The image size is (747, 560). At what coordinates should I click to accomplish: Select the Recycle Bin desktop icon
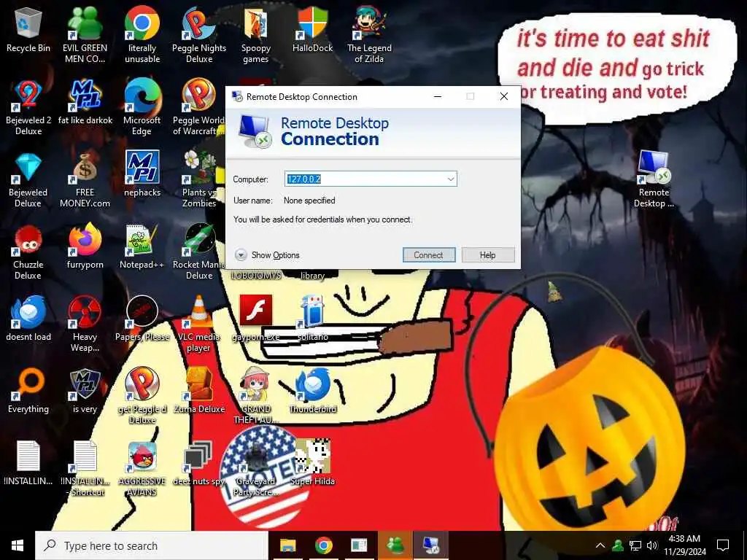point(28,31)
